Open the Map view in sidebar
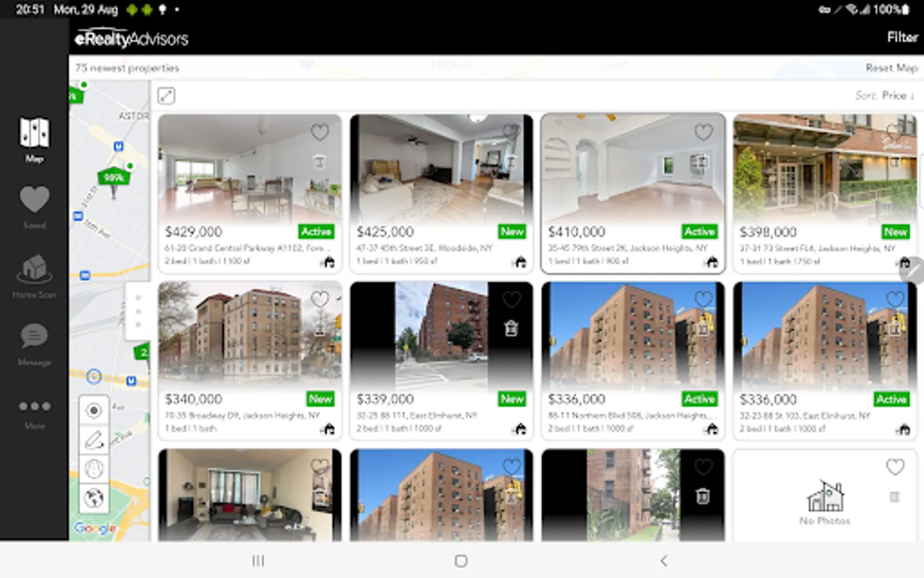 coord(34,139)
